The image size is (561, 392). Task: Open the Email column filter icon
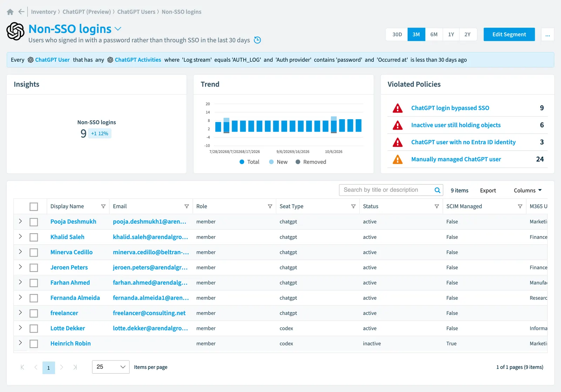click(187, 207)
